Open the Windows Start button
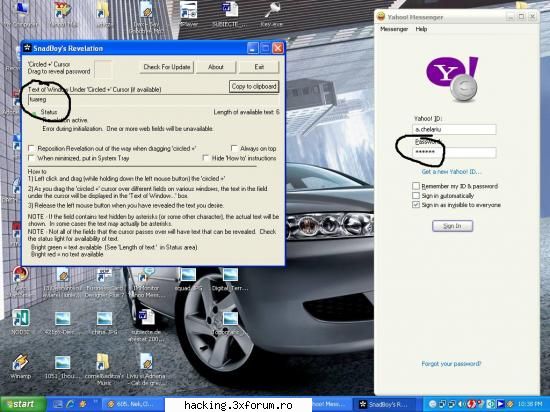The height and width of the screenshot is (412, 550). (x=23, y=404)
